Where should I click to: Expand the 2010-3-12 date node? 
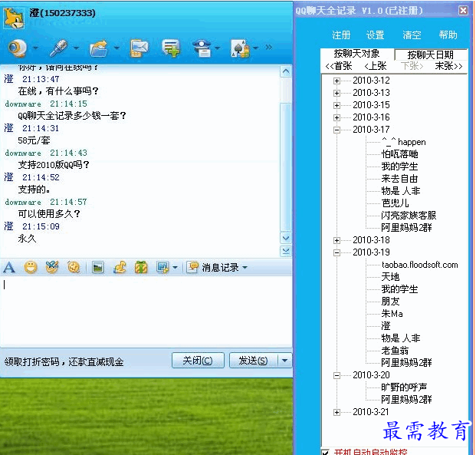(x=336, y=81)
